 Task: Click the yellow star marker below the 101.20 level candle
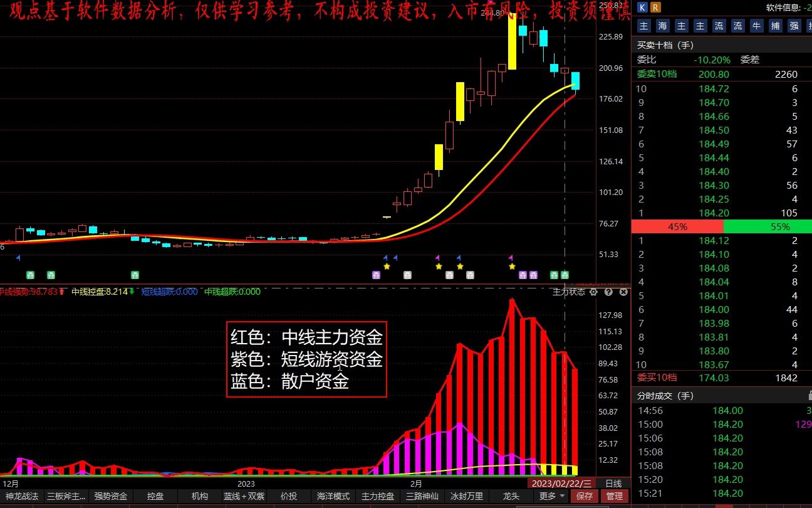click(x=387, y=266)
